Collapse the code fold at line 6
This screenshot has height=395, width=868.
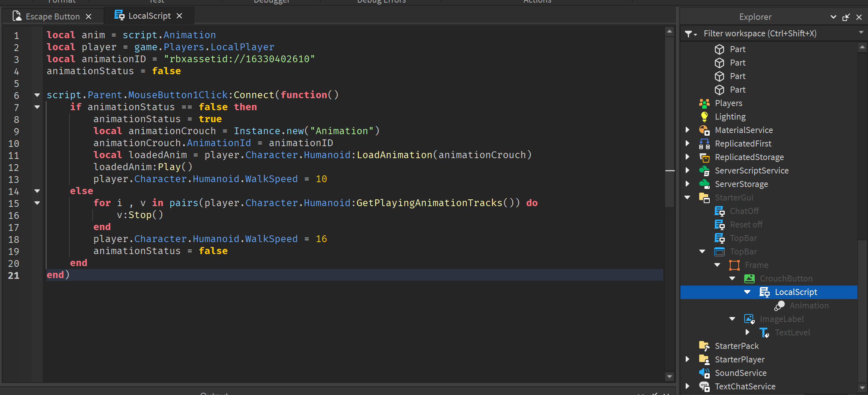pyautogui.click(x=37, y=95)
